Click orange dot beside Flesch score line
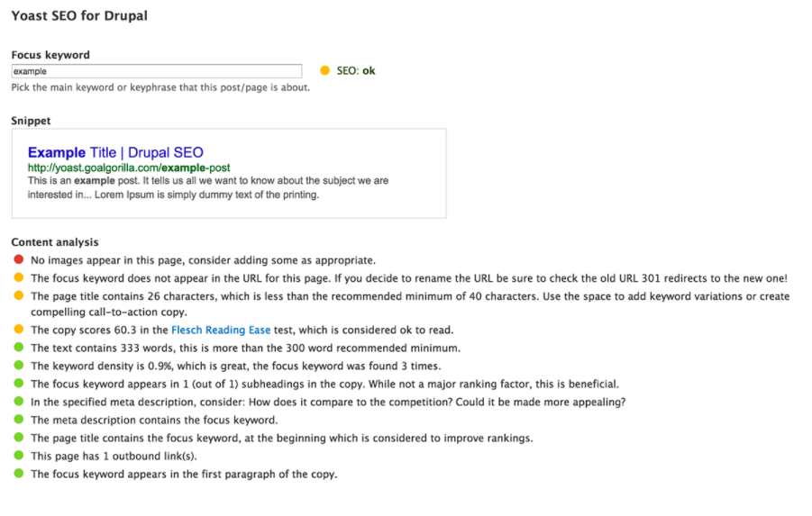Viewport: 812px width, 516px height. click(19, 330)
